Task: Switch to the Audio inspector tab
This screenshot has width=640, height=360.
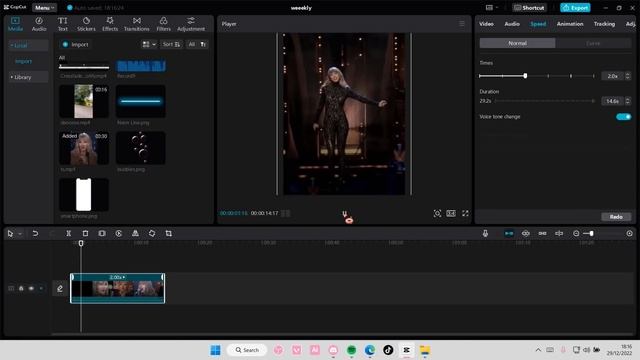Action: coord(512,24)
